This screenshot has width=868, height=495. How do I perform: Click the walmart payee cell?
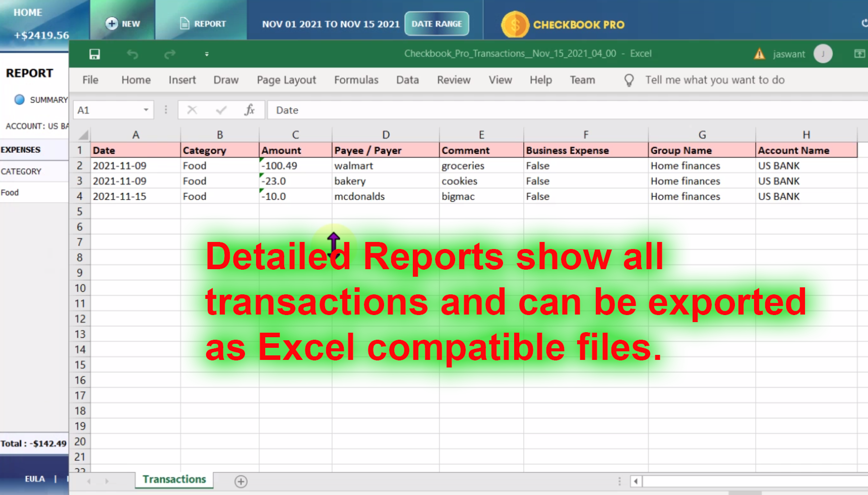(386, 165)
